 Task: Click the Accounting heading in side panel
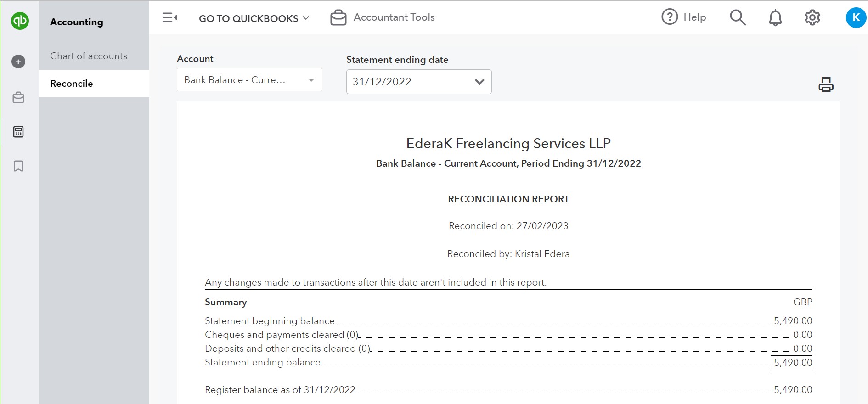(x=77, y=22)
